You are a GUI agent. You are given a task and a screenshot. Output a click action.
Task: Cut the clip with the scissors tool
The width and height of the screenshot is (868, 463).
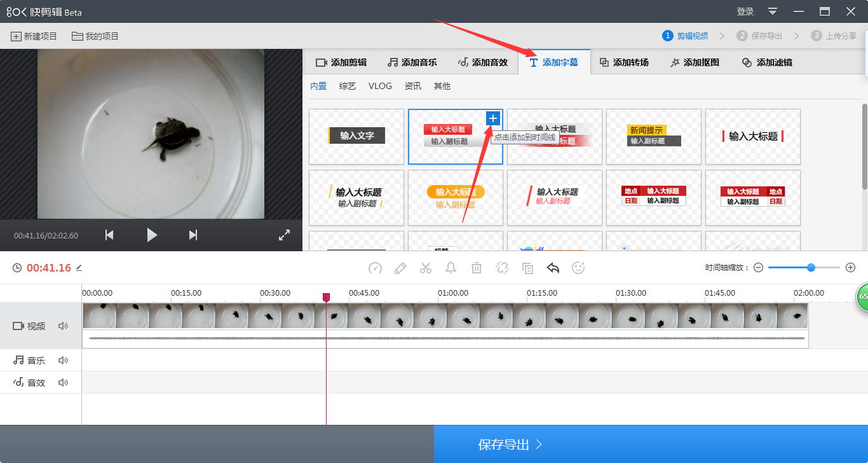click(426, 268)
